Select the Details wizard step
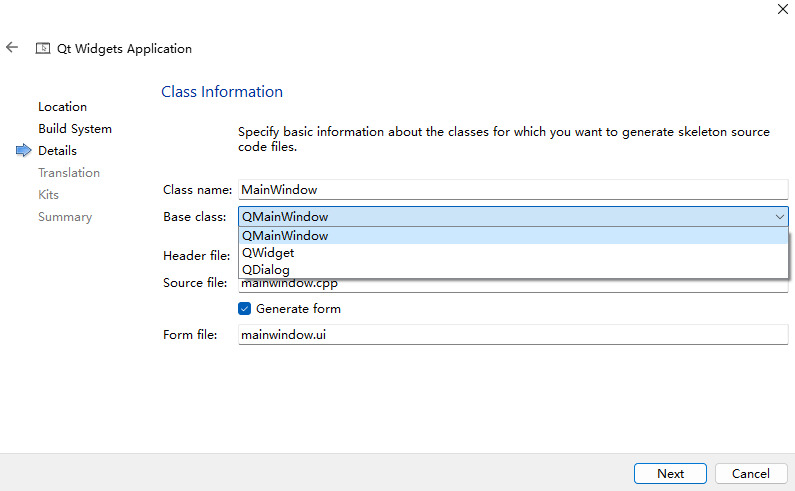 pos(57,151)
